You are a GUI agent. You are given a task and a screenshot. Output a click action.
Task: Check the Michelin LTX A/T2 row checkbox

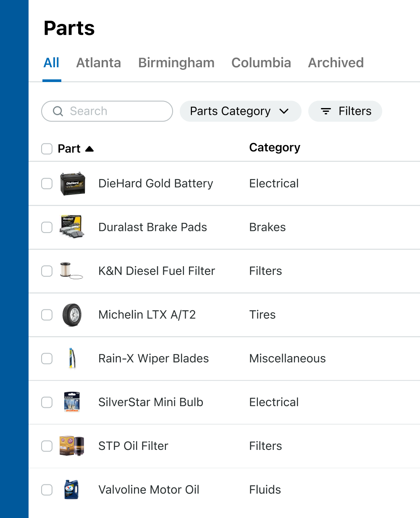click(x=47, y=315)
